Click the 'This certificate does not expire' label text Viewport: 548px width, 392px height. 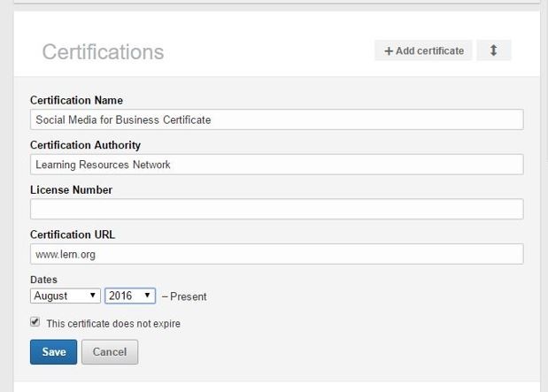[x=112, y=324]
